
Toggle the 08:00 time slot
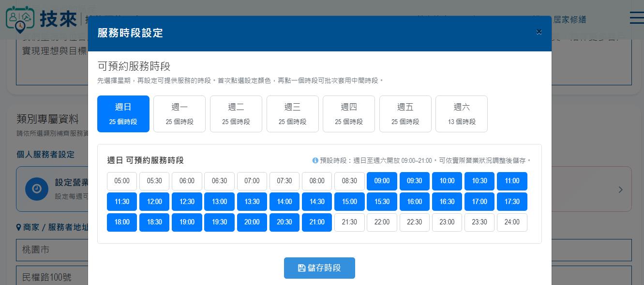pyautogui.click(x=317, y=181)
